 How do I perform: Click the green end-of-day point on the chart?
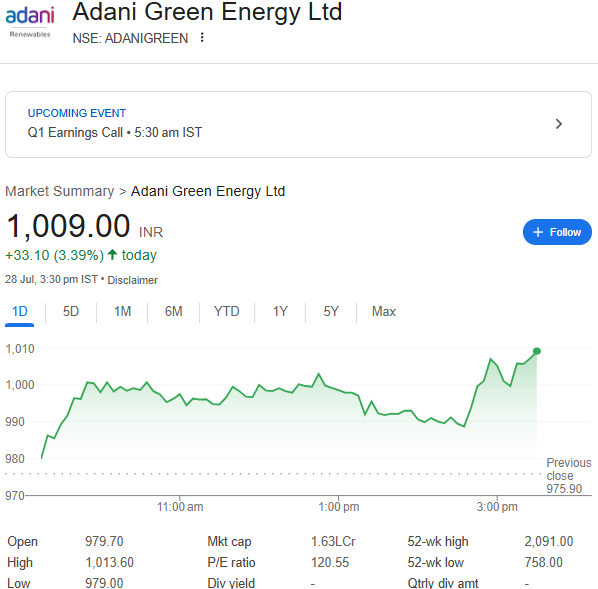[x=537, y=351]
